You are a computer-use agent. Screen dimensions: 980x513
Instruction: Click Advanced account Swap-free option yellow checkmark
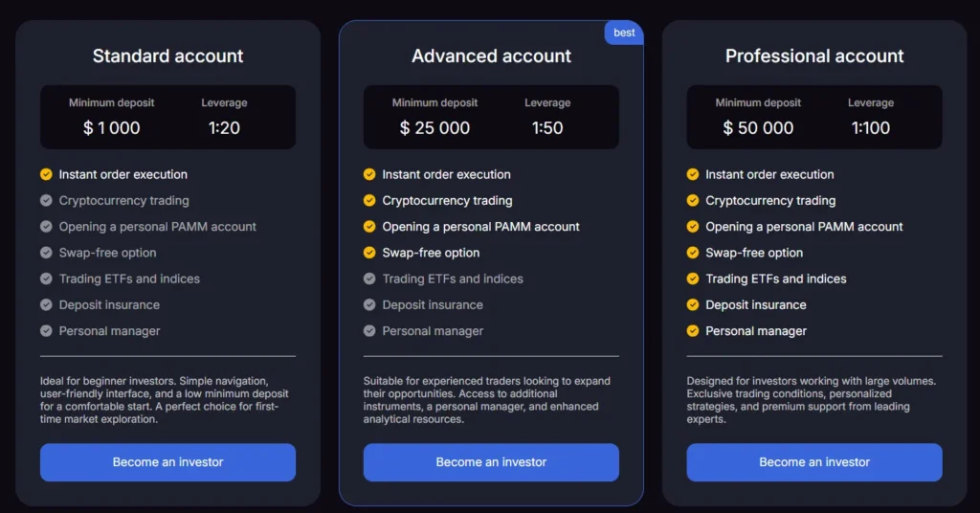tap(369, 253)
